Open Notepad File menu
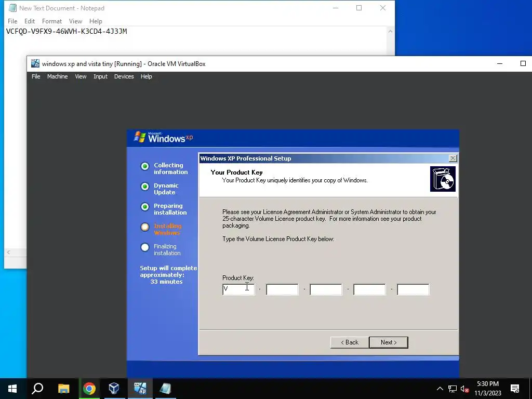The height and width of the screenshot is (399, 532). point(12,21)
